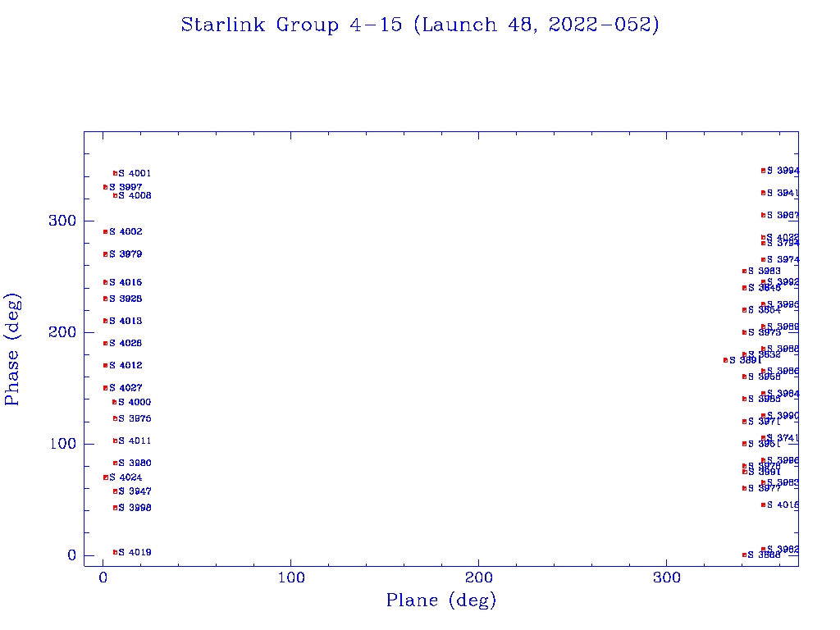
Task: Click the S 3994 label at right edge
Action: coord(783,171)
